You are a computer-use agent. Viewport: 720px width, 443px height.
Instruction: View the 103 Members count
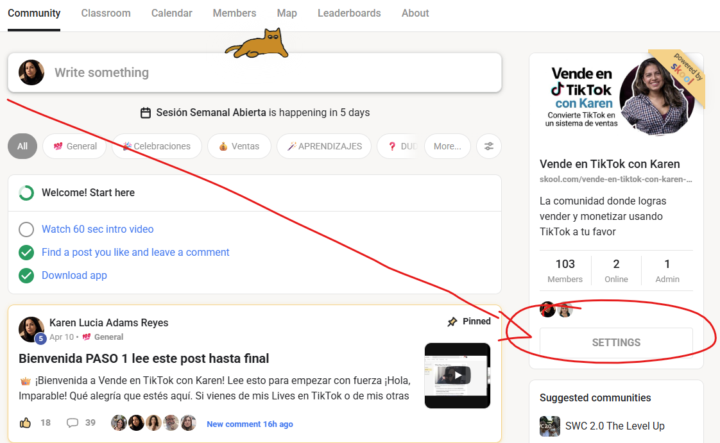click(x=565, y=270)
